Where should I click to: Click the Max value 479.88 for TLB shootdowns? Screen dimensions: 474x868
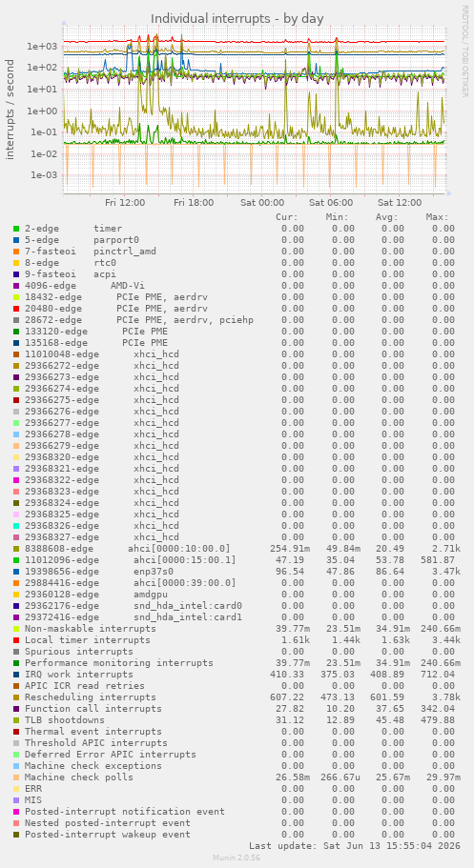tap(438, 720)
